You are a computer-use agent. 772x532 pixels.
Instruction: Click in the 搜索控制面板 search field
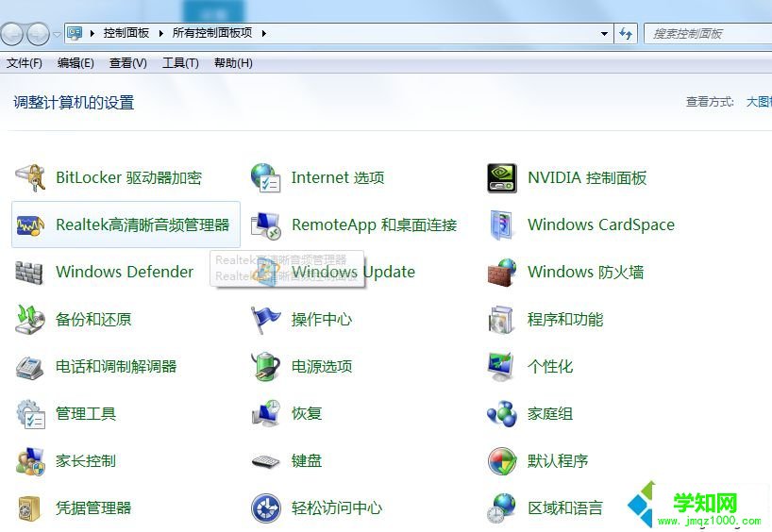pyautogui.click(x=708, y=34)
